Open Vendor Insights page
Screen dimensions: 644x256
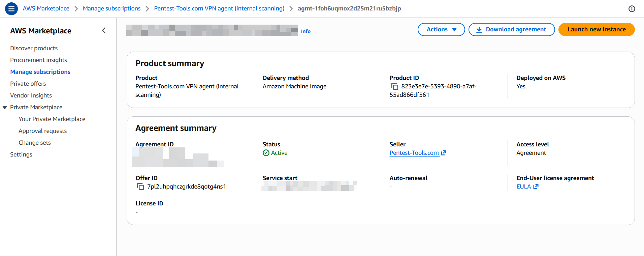click(x=31, y=95)
